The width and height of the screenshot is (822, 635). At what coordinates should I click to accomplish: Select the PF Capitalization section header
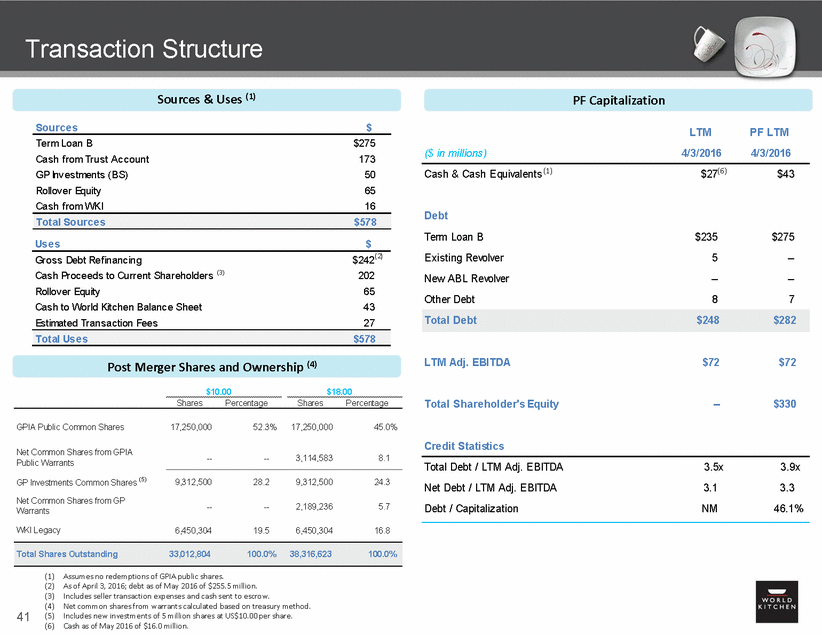click(x=616, y=100)
